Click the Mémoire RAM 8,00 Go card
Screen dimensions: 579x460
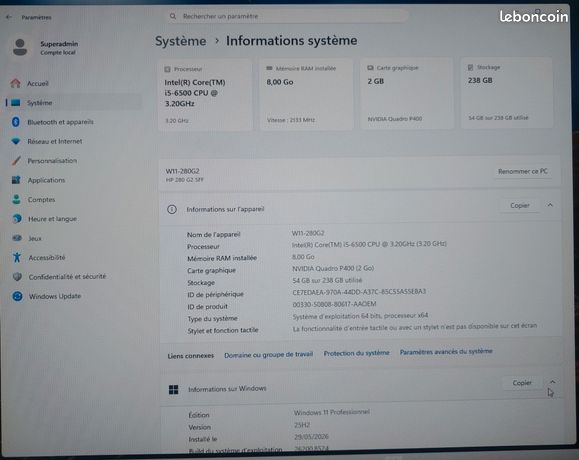[306, 94]
